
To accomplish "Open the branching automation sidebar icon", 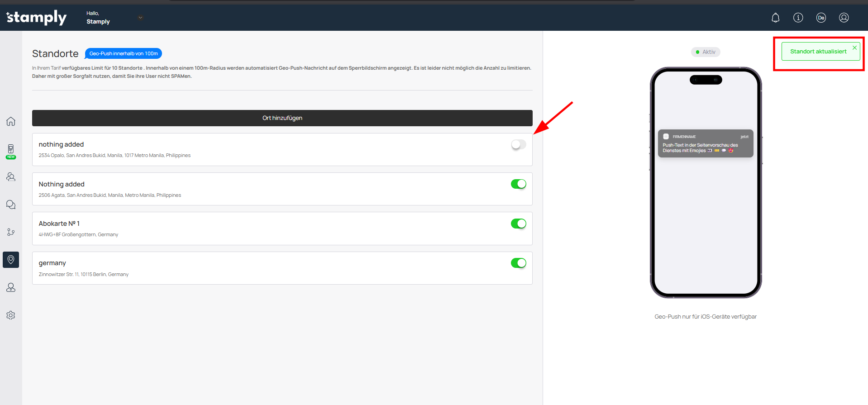I will click(11, 232).
